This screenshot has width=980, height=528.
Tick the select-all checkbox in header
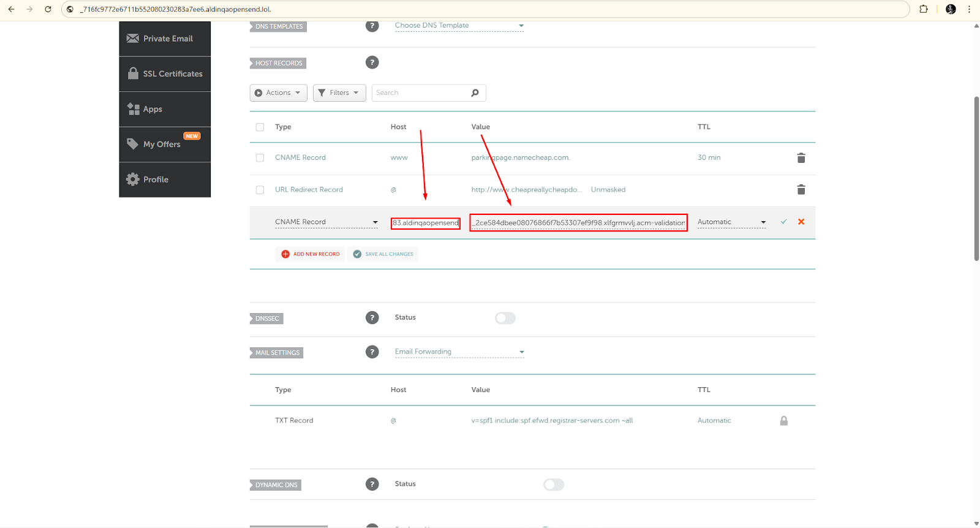click(260, 127)
